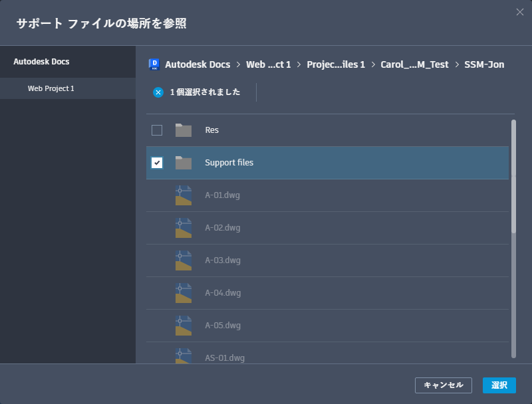Click the Support files folder name

coord(229,163)
